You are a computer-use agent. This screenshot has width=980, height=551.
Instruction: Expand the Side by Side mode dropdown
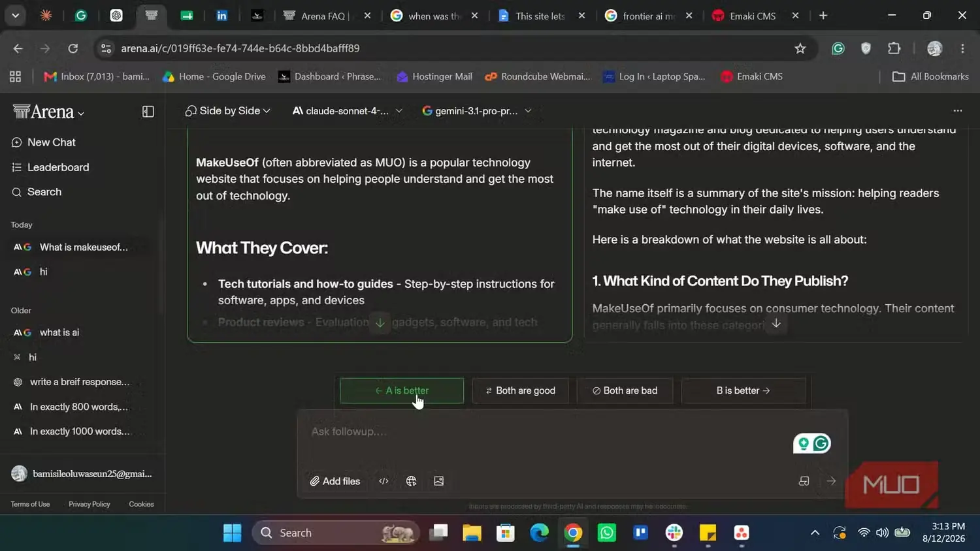click(x=227, y=111)
